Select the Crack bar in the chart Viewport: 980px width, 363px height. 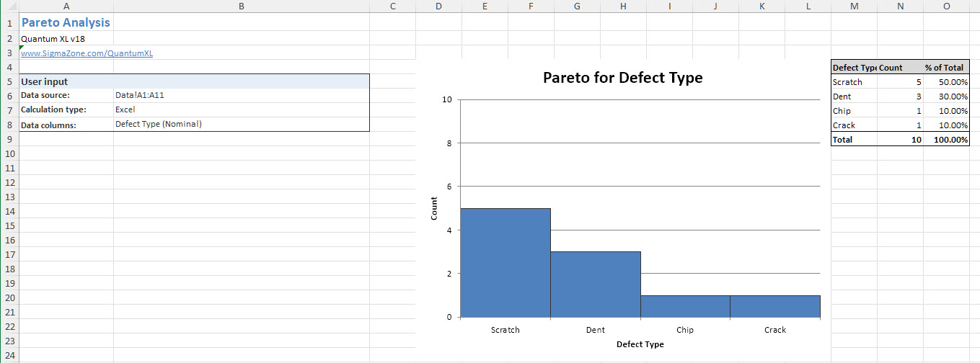pyautogui.click(x=775, y=306)
